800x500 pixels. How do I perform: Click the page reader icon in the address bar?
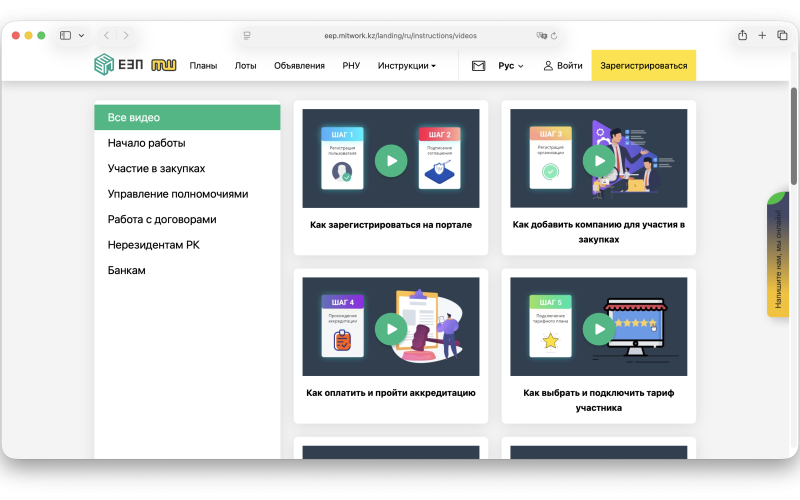(x=247, y=35)
